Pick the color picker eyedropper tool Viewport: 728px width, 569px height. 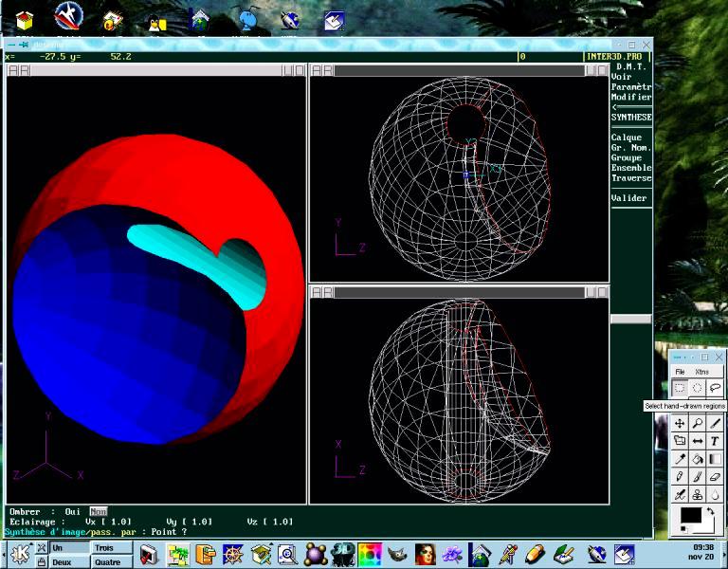point(680,459)
